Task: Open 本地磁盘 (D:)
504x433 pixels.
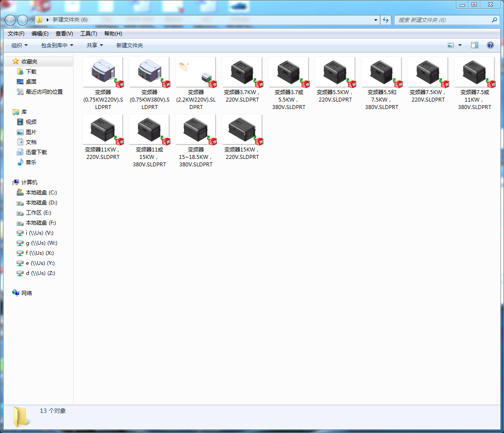Action: point(42,203)
